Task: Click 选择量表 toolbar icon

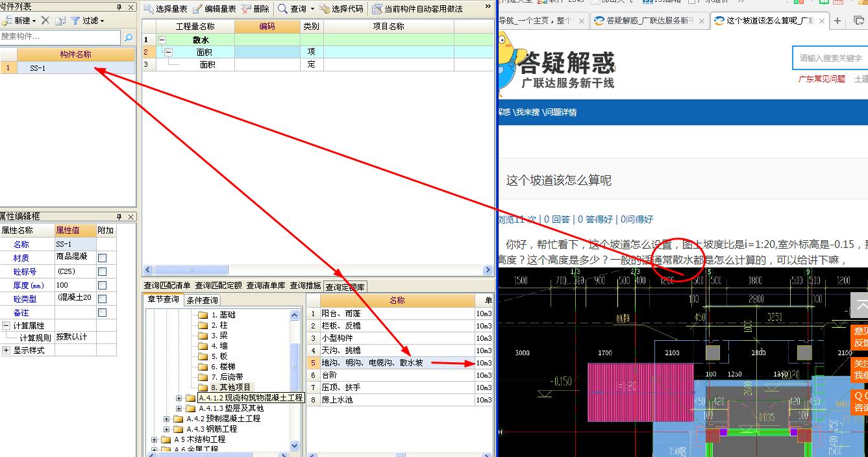Action: (149, 9)
